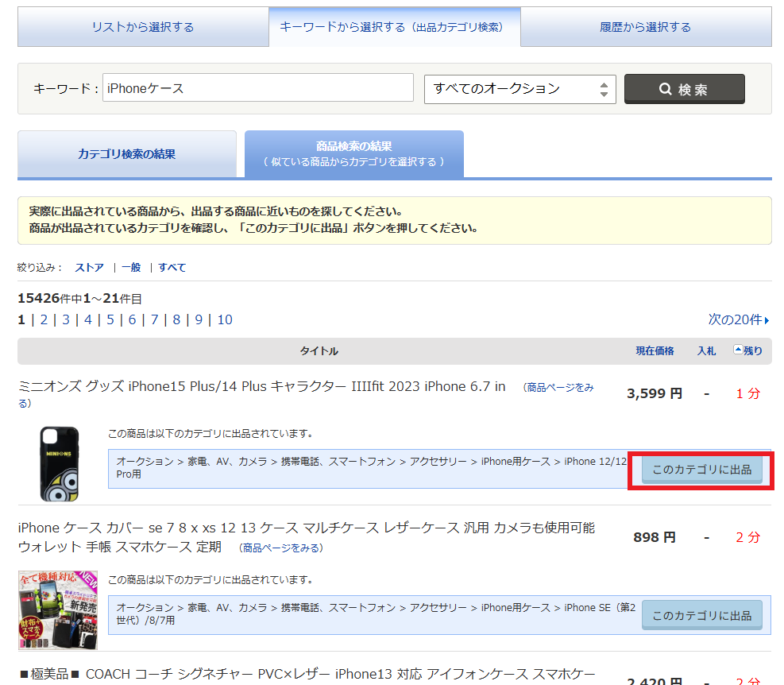Click the Minions iPhone case thumbnail
This screenshot has height=685, width=784.
(x=60, y=463)
